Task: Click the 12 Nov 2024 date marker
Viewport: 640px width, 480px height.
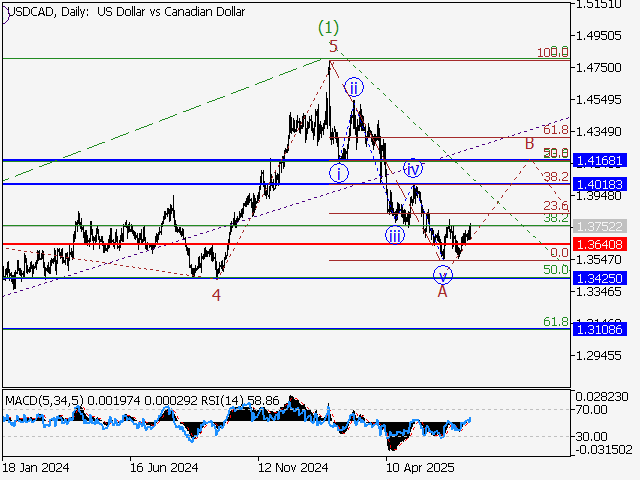Action: pos(293,467)
